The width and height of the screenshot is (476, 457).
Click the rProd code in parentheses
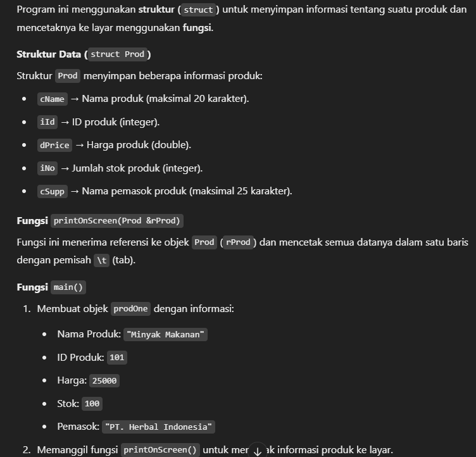pyautogui.click(x=238, y=243)
